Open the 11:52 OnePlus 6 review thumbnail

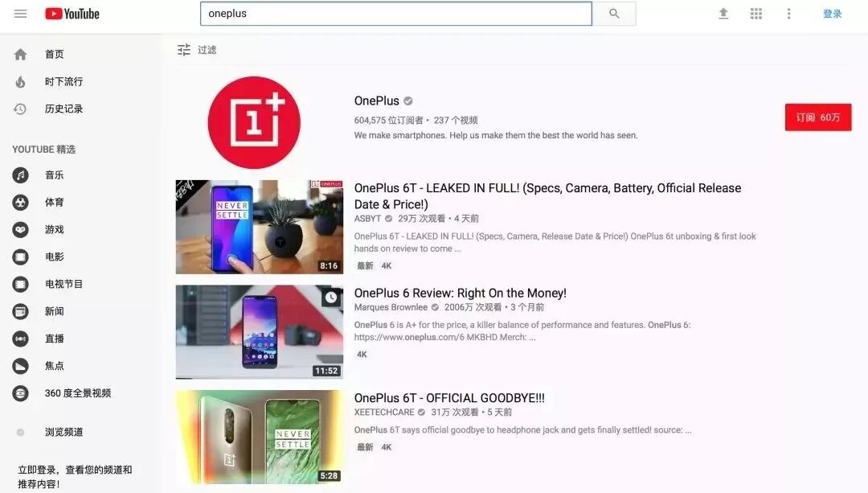pyautogui.click(x=259, y=332)
